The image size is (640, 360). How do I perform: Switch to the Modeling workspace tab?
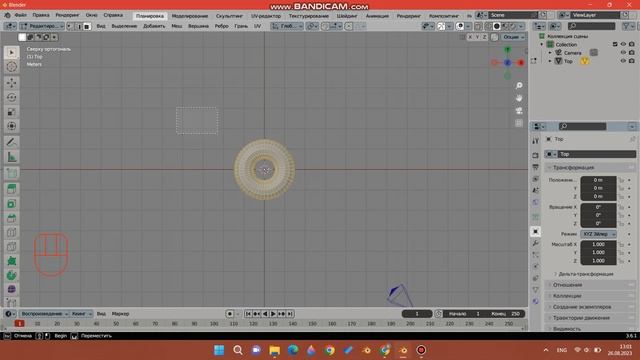190,16
